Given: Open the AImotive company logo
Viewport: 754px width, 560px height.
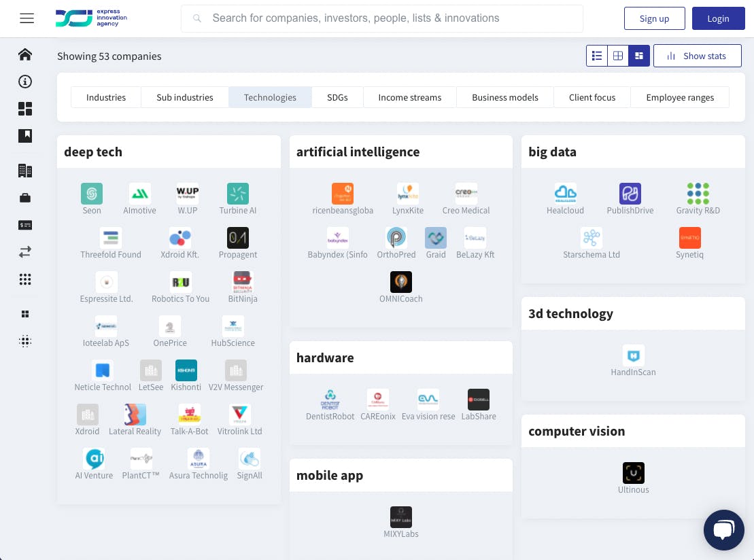Looking at the screenshot, I should click(140, 194).
